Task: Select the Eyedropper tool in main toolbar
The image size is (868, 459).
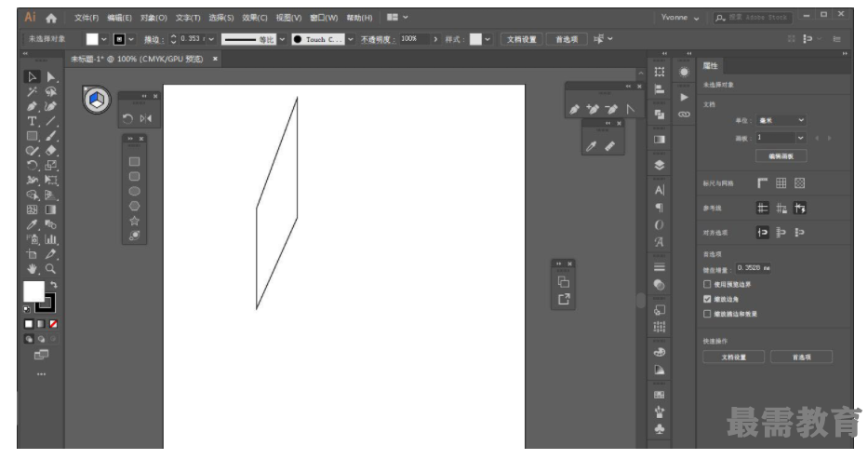Action: tap(33, 224)
